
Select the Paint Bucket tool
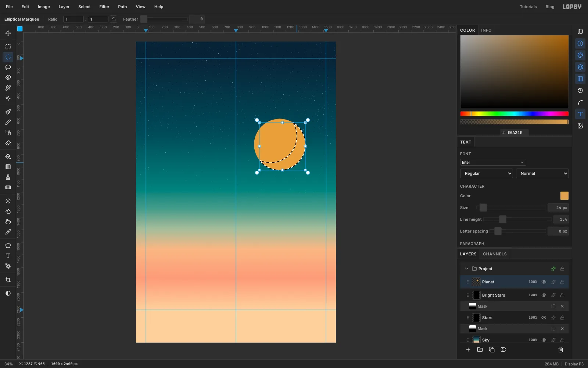tap(8, 156)
